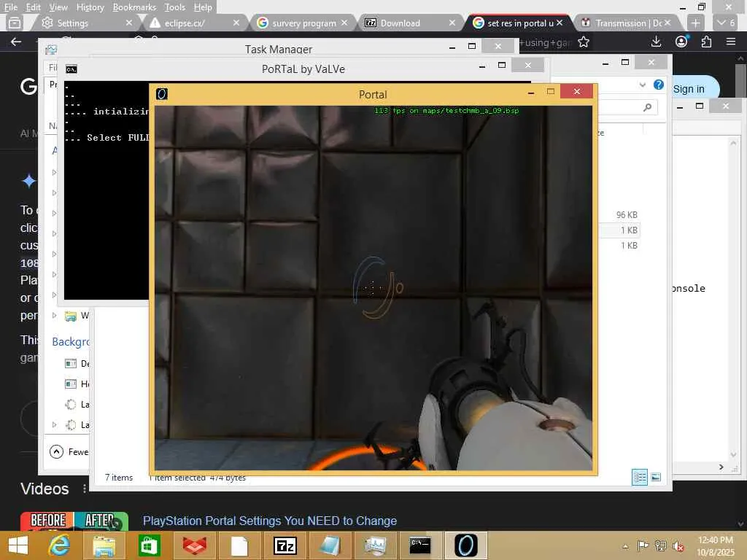Switch File Explorer to details view icon

click(x=640, y=477)
